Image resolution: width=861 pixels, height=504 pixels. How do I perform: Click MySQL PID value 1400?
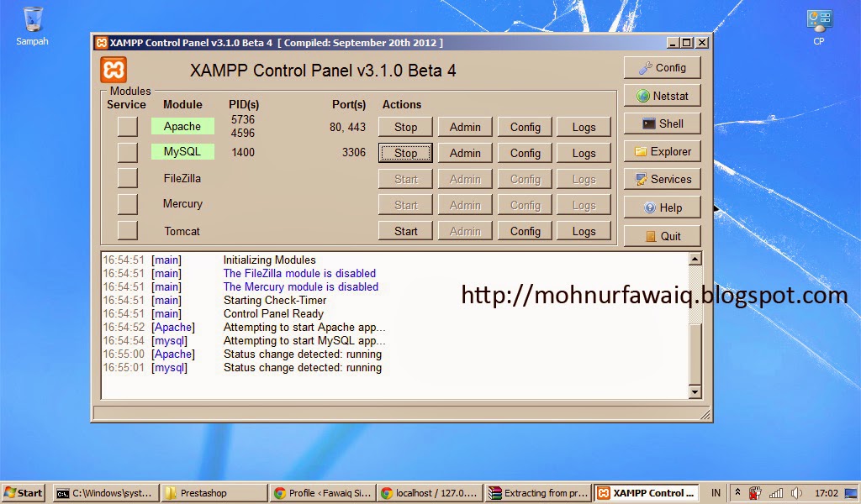(243, 153)
